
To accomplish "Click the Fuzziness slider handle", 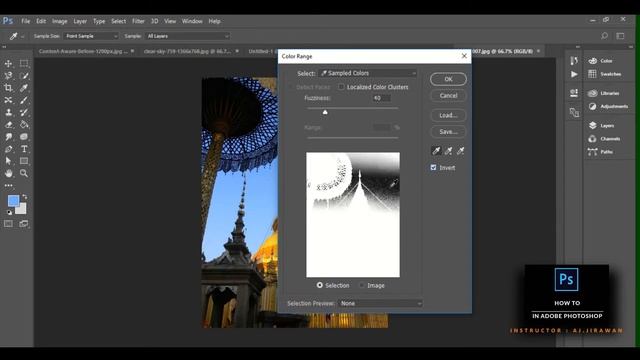I will click(325, 112).
